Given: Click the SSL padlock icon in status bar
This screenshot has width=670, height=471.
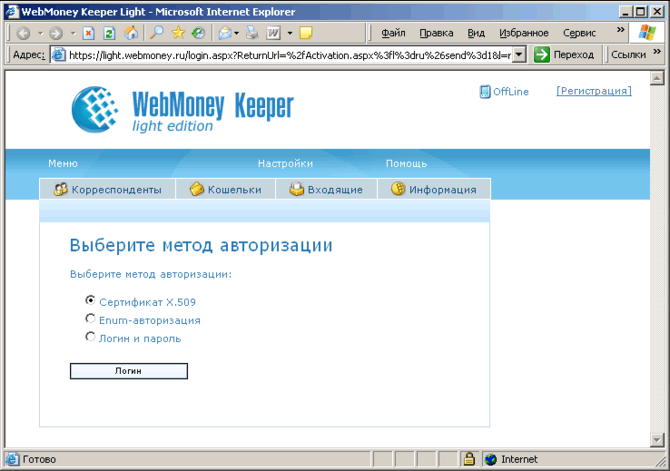Looking at the screenshot, I should click(469, 459).
